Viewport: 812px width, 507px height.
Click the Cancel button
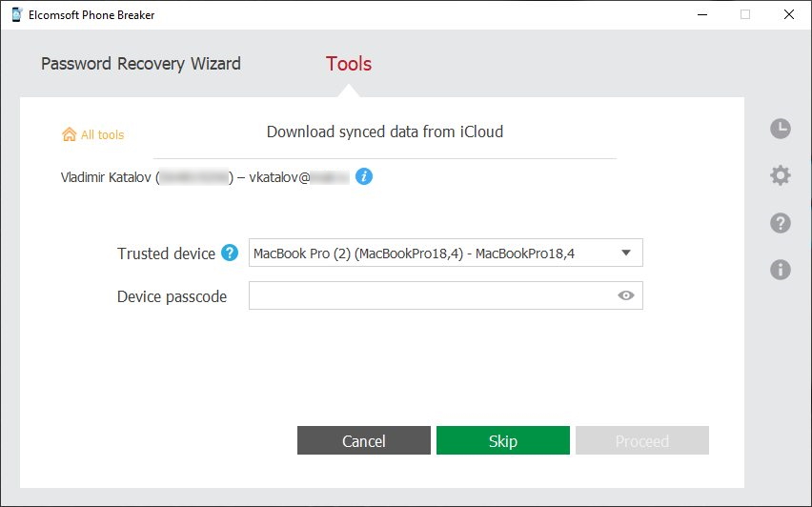[363, 440]
